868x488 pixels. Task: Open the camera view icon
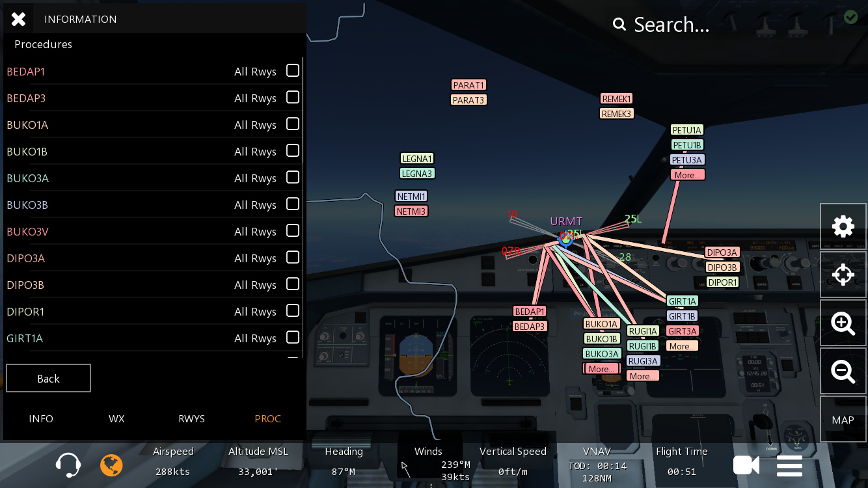746,465
